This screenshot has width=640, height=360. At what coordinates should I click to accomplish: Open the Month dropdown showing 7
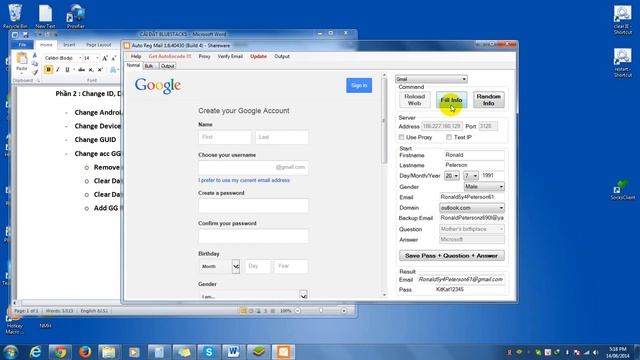point(470,176)
